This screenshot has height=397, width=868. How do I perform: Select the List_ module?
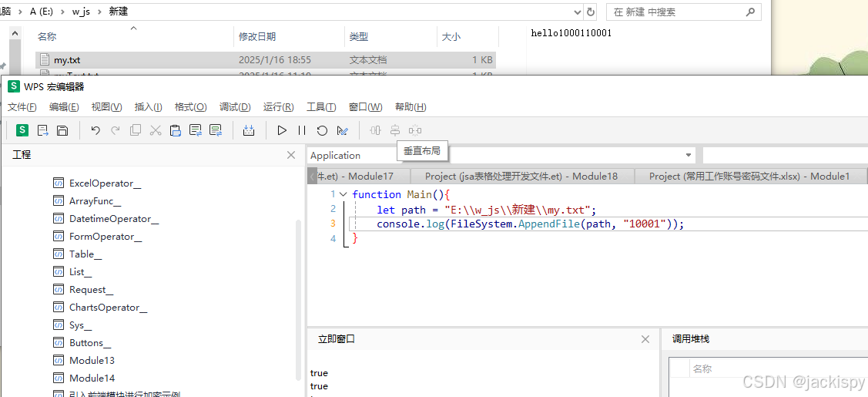(x=80, y=272)
